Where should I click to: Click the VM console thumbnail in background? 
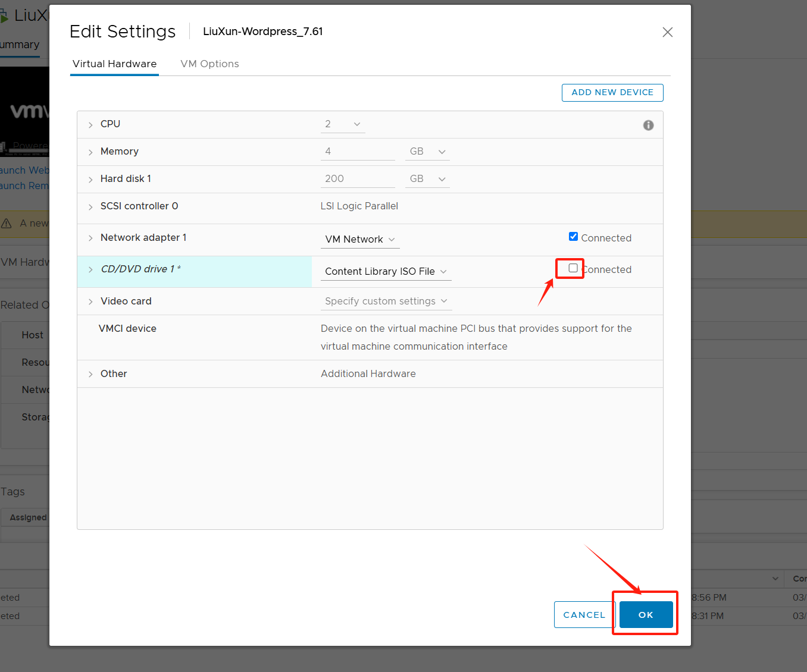[x=24, y=111]
